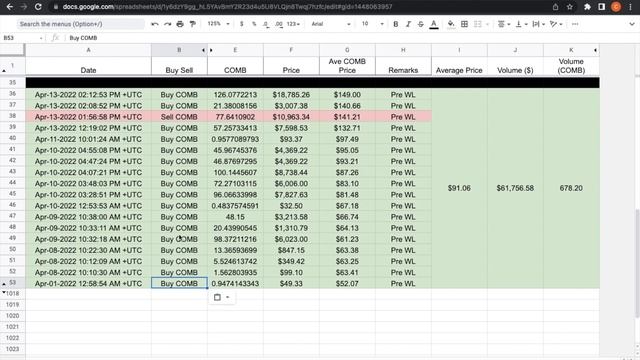Format as percent with the % icon

[254, 24]
